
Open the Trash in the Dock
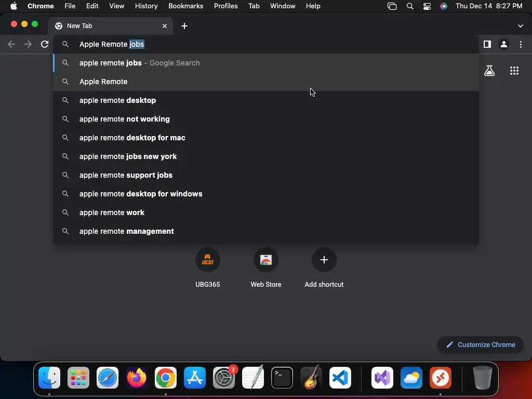click(483, 378)
